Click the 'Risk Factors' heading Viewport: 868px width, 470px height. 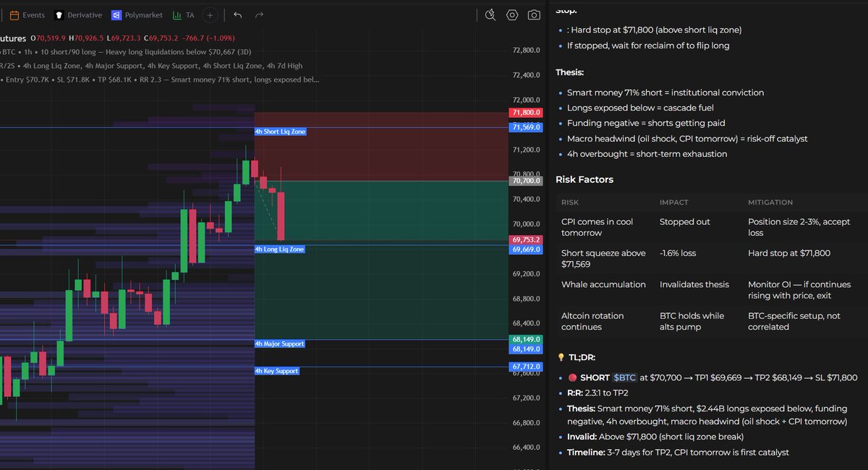[x=584, y=179]
